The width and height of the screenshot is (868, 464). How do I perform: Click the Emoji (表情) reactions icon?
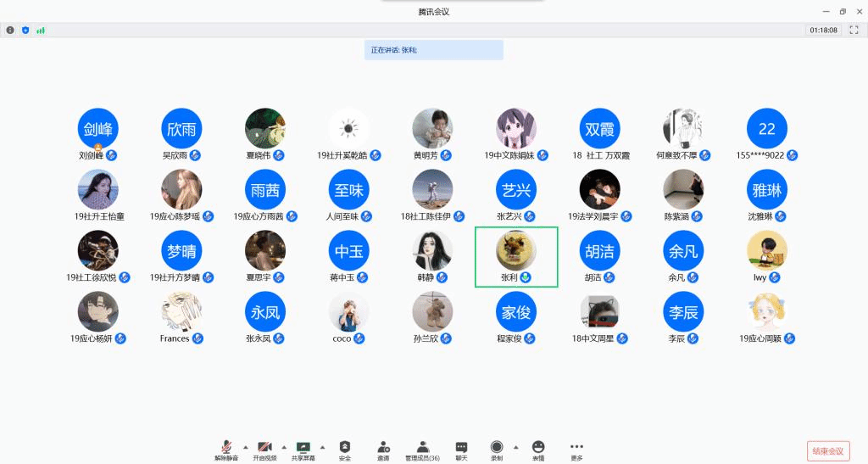pos(538,449)
